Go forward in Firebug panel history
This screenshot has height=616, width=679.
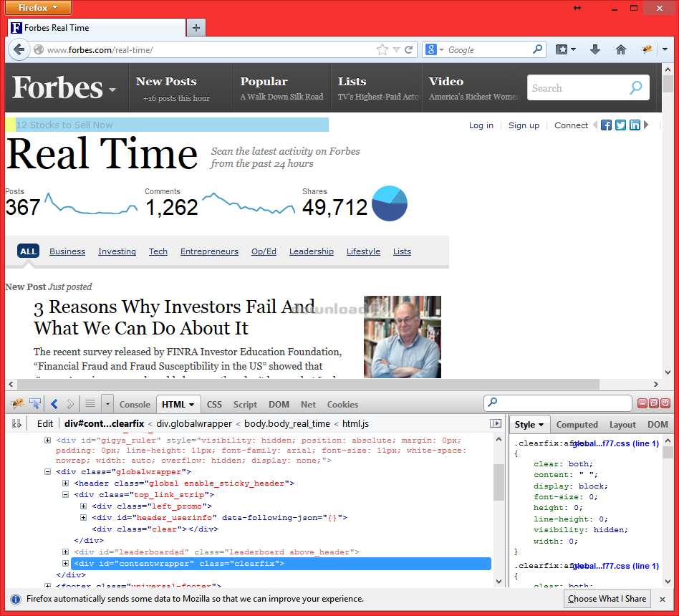[x=70, y=404]
